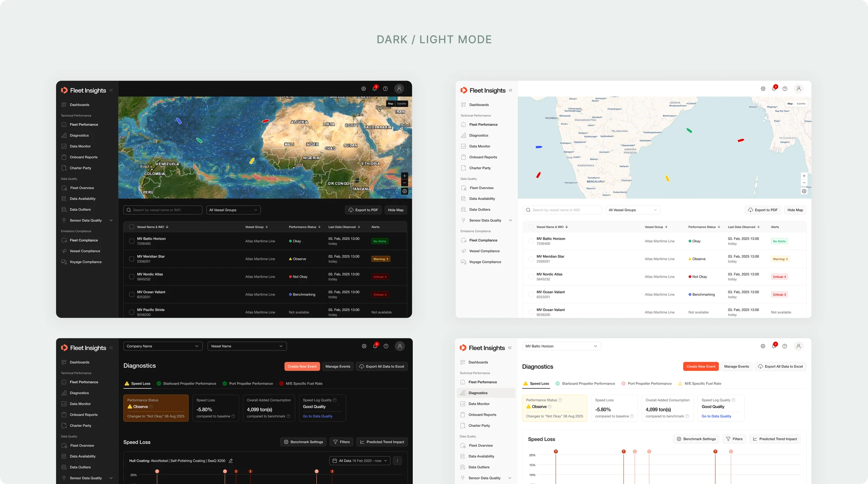Open settings gear in dark diagnostics panel

point(364,346)
